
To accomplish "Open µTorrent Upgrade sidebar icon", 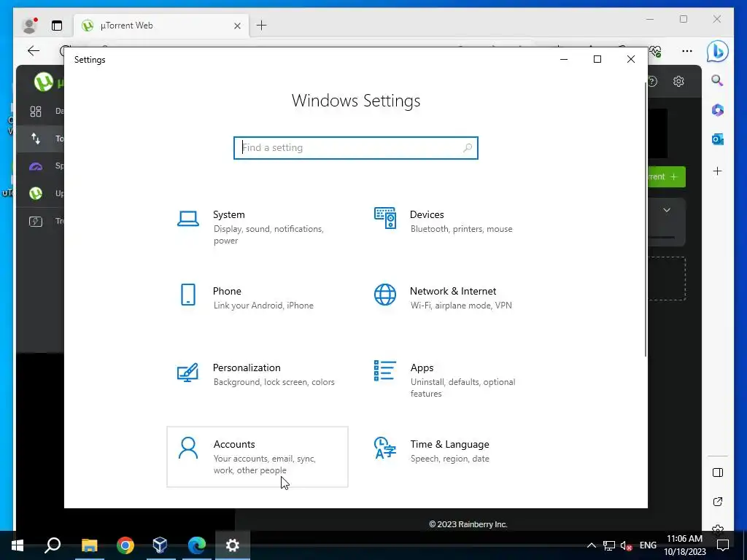I will click(x=36, y=193).
